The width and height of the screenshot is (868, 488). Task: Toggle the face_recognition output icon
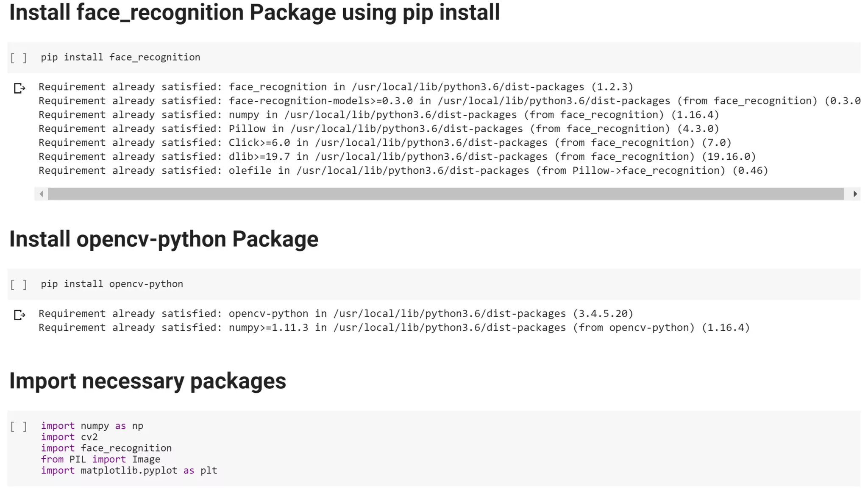(x=19, y=88)
